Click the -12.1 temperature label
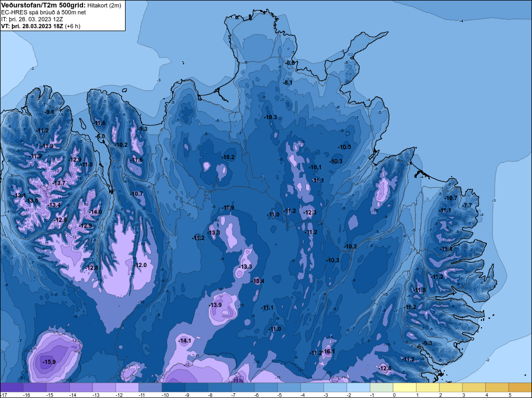The image size is (532, 398). 19,195
